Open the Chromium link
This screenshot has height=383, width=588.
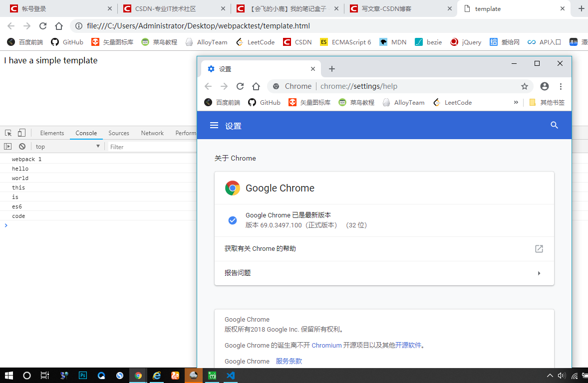click(x=326, y=345)
